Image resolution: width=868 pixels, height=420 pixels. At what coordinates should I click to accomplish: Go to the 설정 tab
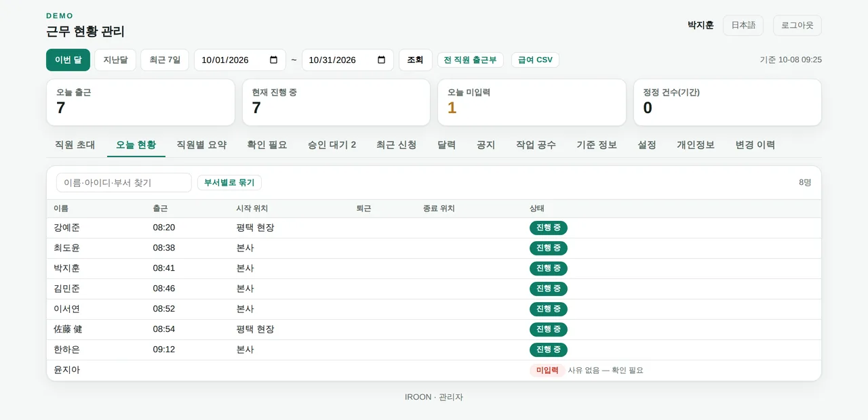[x=647, y=144]
